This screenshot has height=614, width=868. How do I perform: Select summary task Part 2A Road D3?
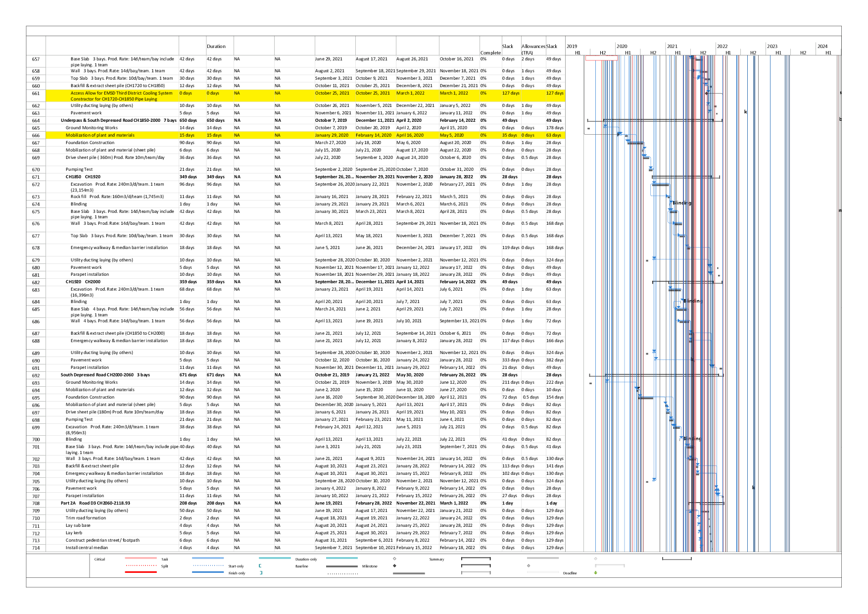pyautogui.click(x=95, y=503)
